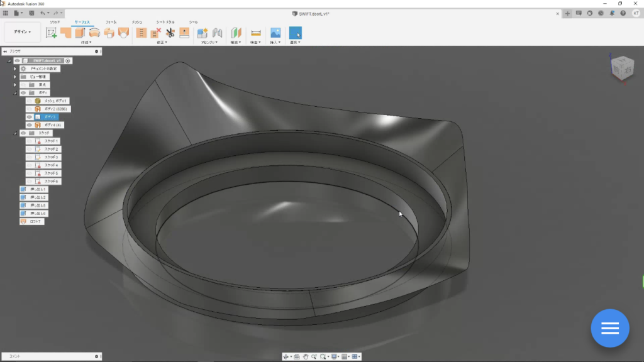Click the blue round hamburger menu button
This screenshot has width=644, height=362.
click(610, 328)
